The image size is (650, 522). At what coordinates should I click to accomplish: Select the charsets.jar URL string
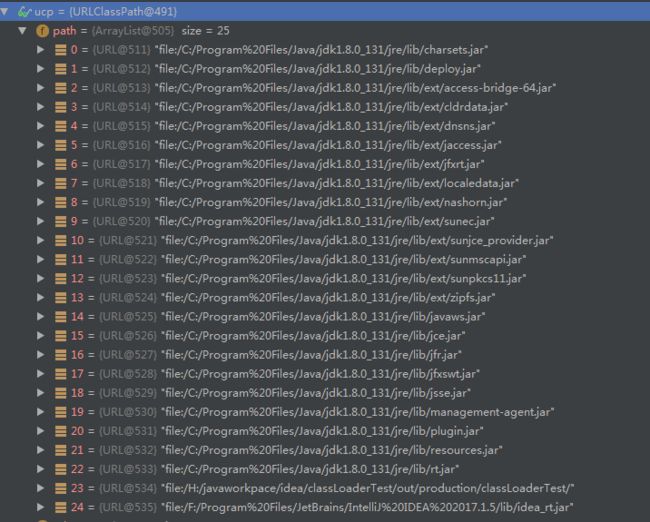(x=321, y=50)
